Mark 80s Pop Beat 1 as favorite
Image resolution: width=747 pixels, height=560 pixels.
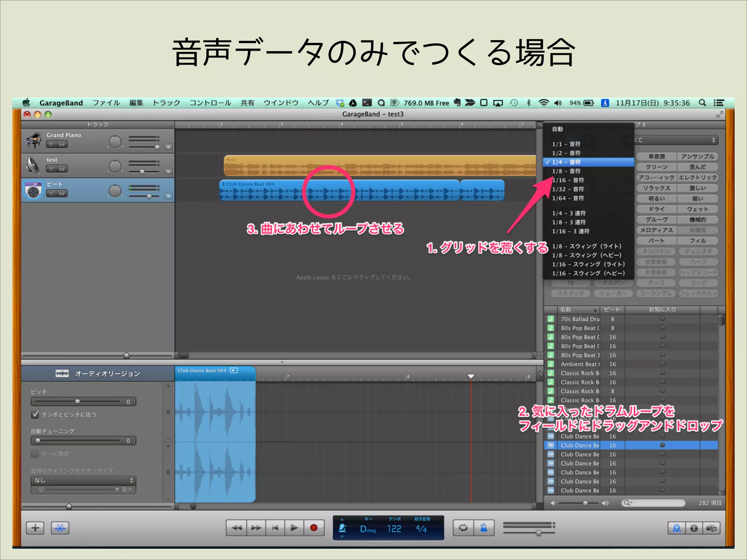pos(662,355)
